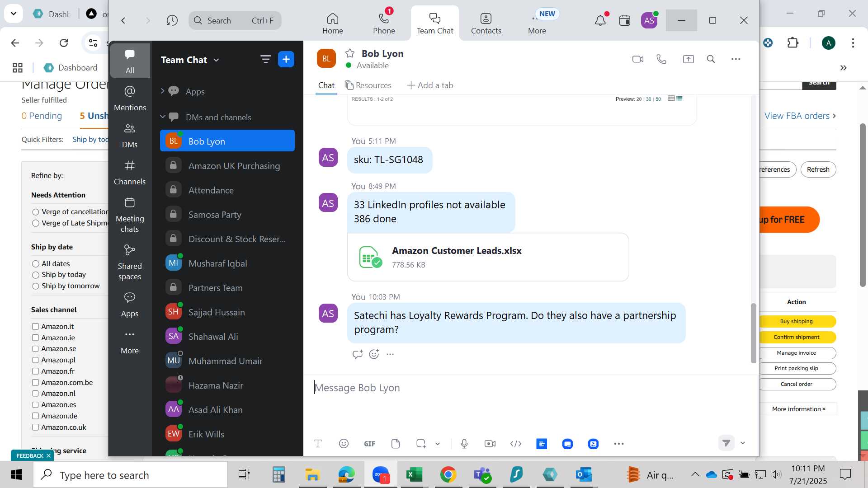
Task: Add reaction to Satechi message
Action: point(374,354)
